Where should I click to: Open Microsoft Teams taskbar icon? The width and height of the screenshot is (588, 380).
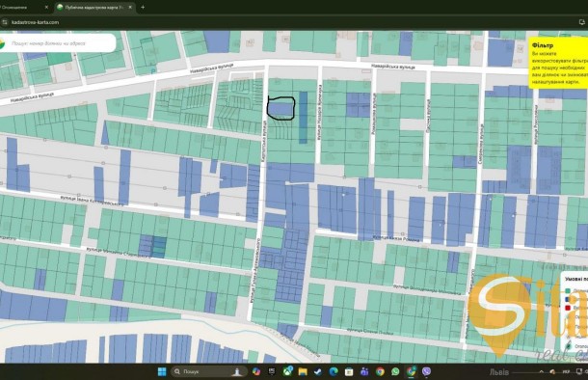click(364, 371)
